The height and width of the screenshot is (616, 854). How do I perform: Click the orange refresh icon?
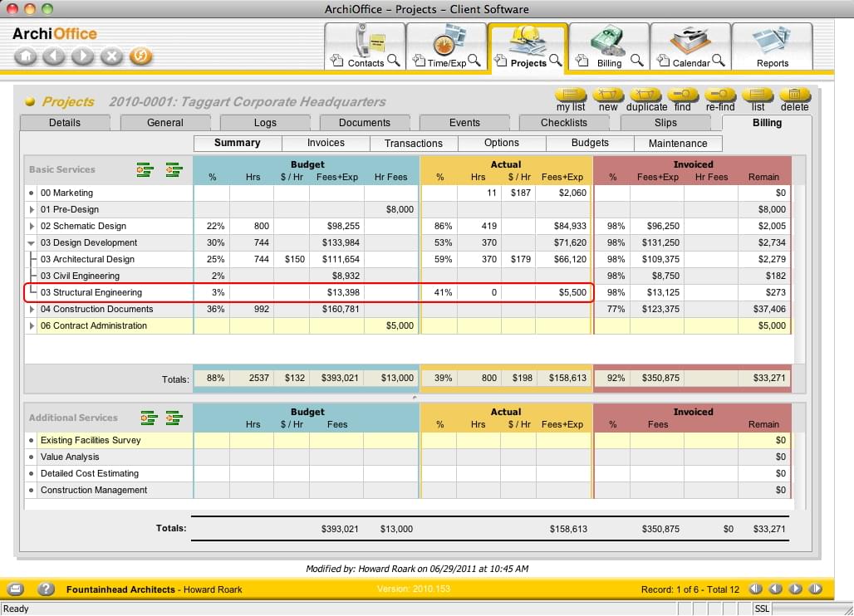point(140,56)
